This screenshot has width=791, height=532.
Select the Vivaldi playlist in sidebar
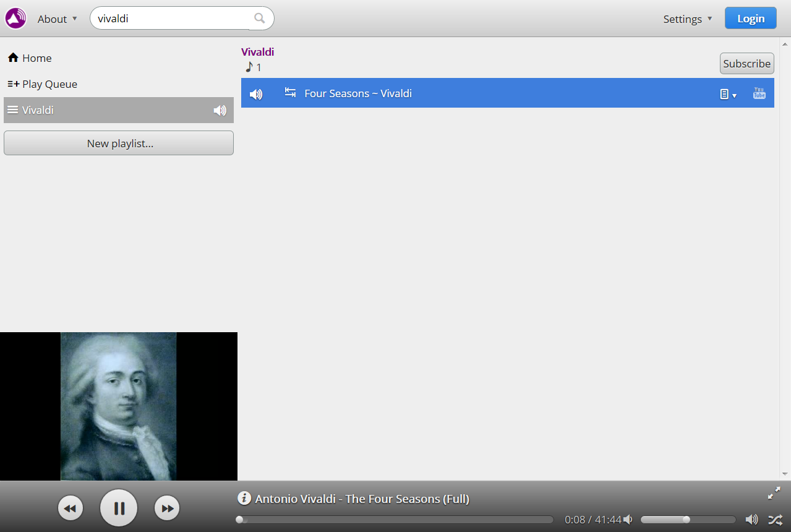119,110
